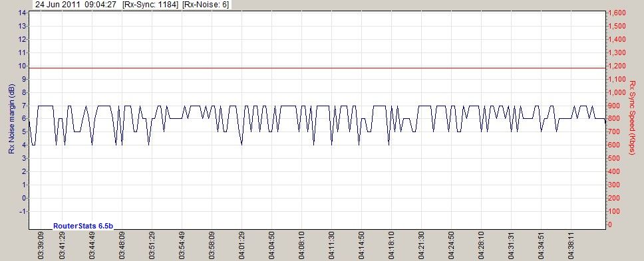Click the time label 03:39:09
644x261 pixels.
click(41, 246)
